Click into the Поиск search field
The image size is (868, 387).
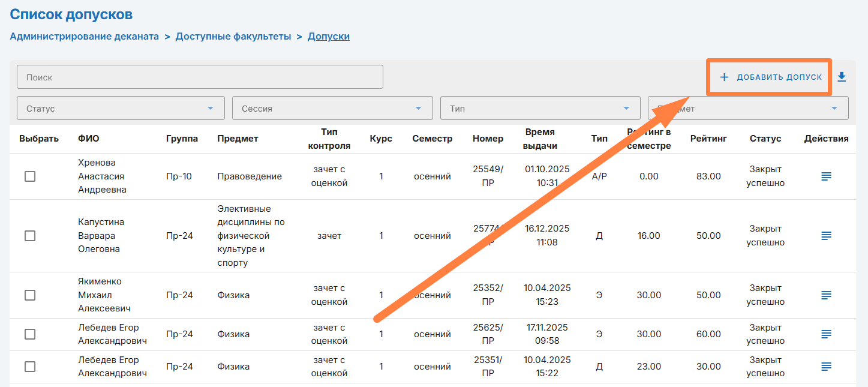coord(200,77)
